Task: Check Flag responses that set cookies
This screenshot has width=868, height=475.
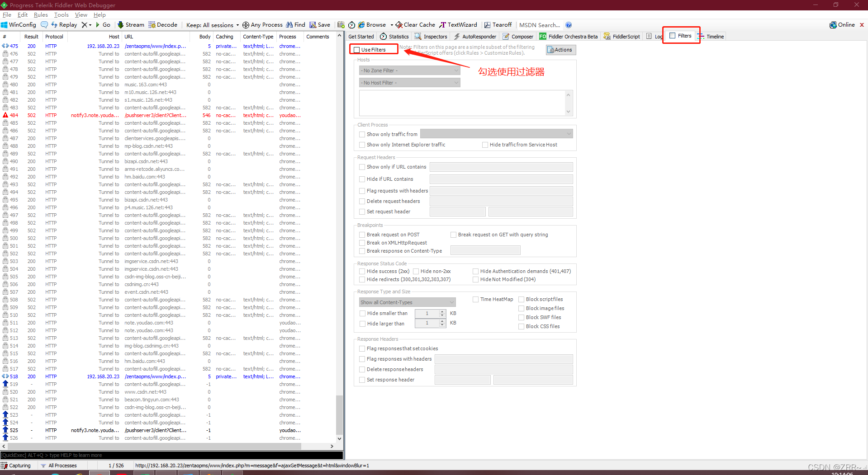Action: pos(362,348)
